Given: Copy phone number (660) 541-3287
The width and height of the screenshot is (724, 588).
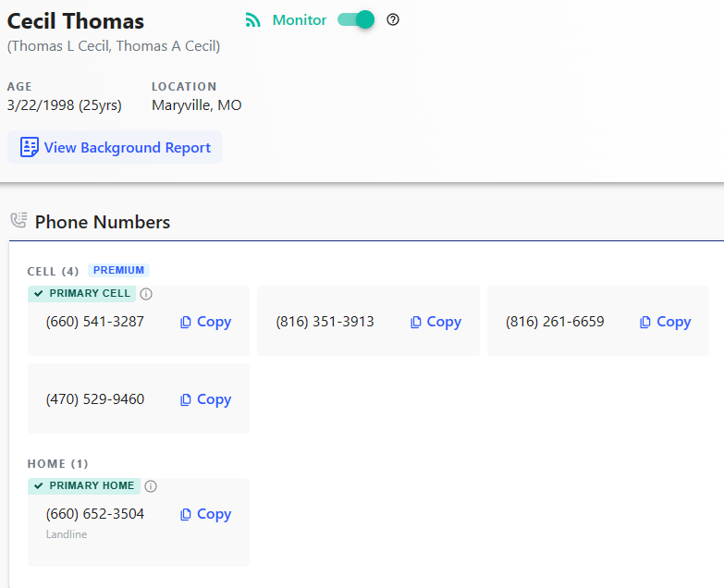Looking at the screenshot, I should pyautogui.click(x=205, y=322).
